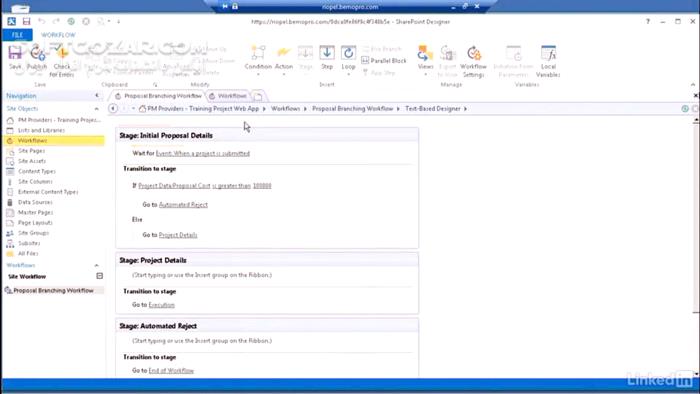The height and width of the screenshot is (394, 700).
Task: Open Local Variables dialog
Action: (x=548, y=61)
